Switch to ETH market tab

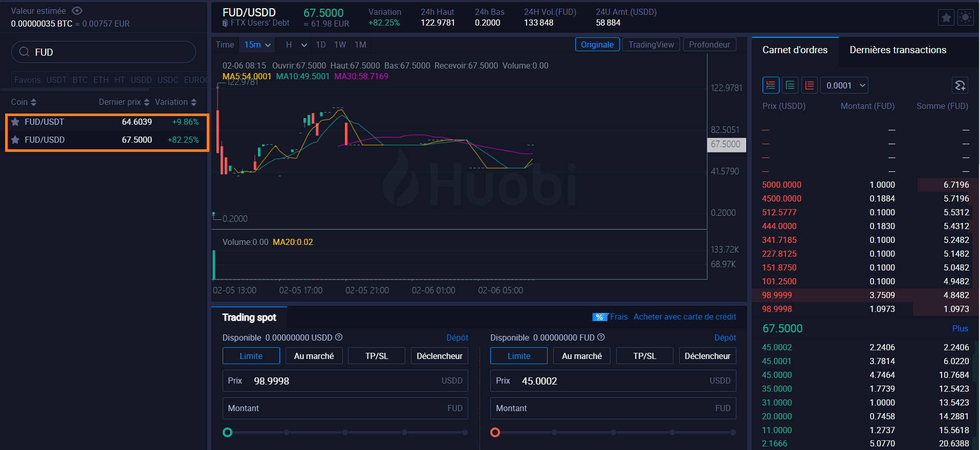pyautogui.click(x=101, y=80)
